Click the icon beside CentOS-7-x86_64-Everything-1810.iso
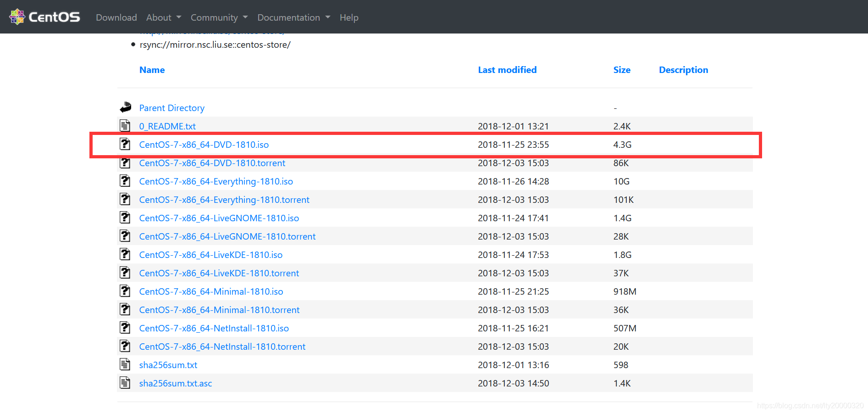 (x=125, y=180)
